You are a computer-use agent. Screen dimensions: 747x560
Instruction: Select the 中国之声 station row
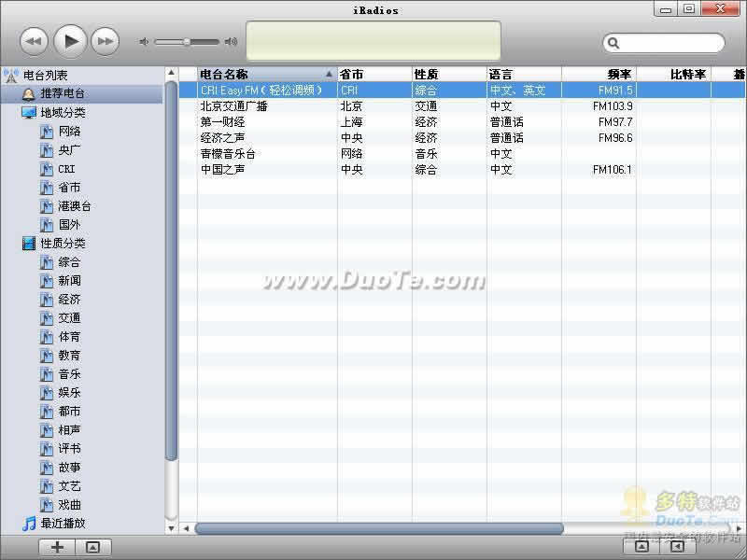(x=462, y=170)
